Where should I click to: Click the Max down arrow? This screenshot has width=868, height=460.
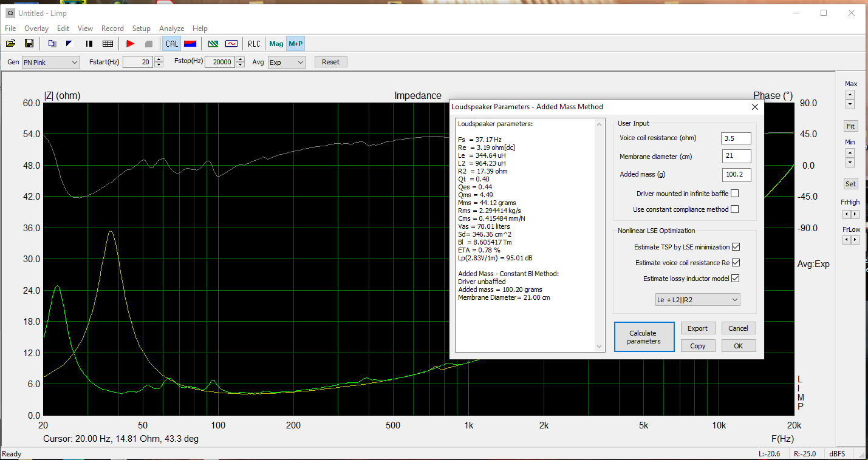(850, 104)
